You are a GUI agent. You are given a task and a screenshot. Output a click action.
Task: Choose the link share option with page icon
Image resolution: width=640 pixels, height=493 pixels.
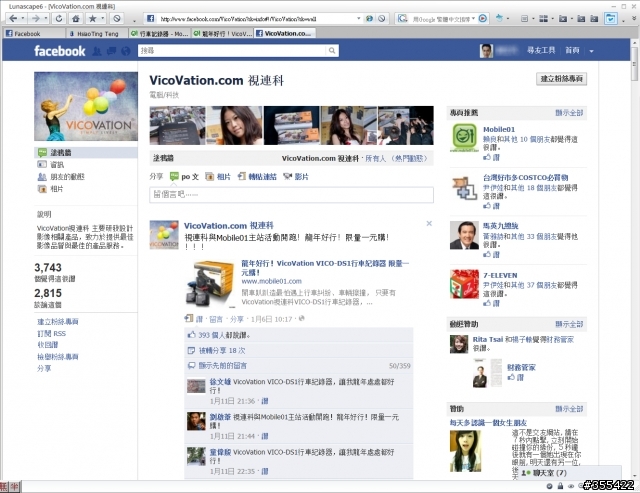257,177
